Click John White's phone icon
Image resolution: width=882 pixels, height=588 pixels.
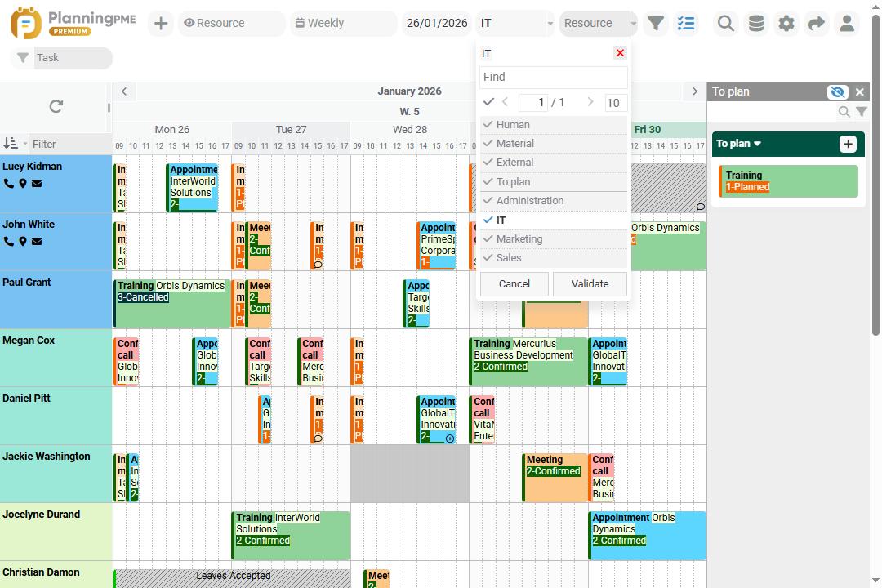coord(8,242)
